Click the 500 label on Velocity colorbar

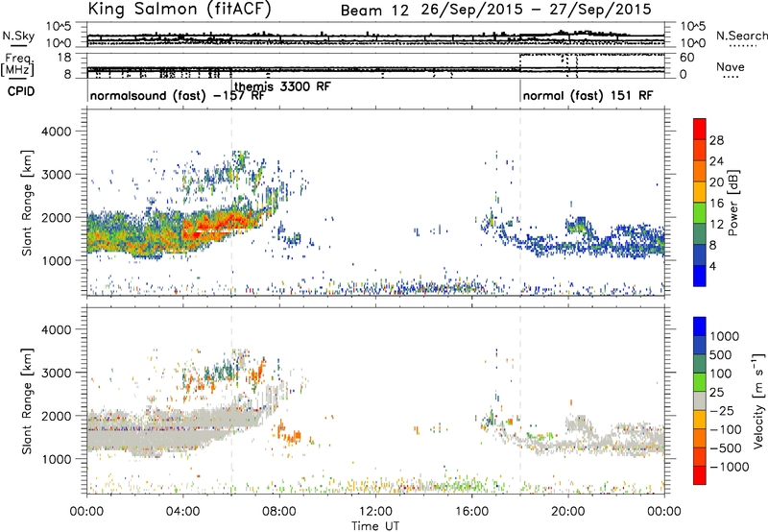pos(721,354)
